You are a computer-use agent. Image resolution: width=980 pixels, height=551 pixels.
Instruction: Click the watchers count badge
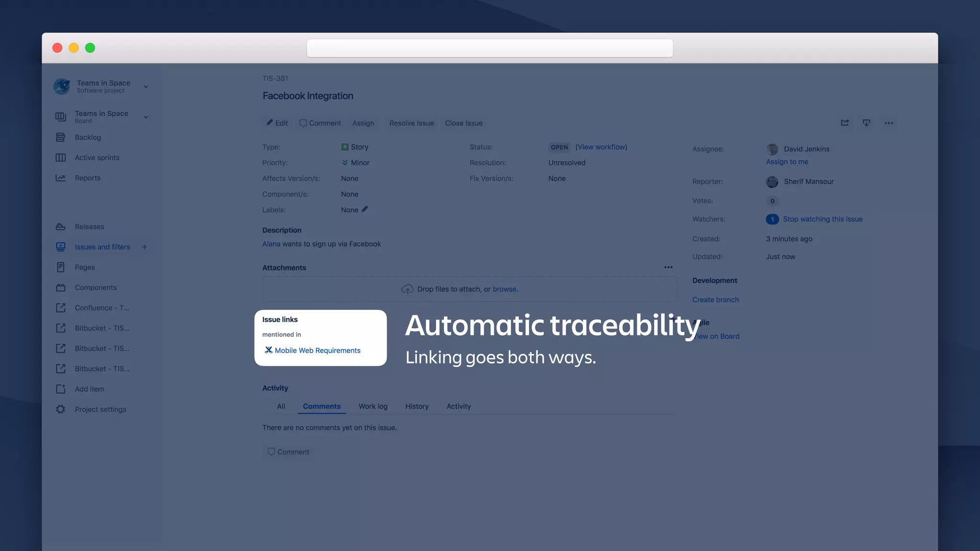(772, 219)
